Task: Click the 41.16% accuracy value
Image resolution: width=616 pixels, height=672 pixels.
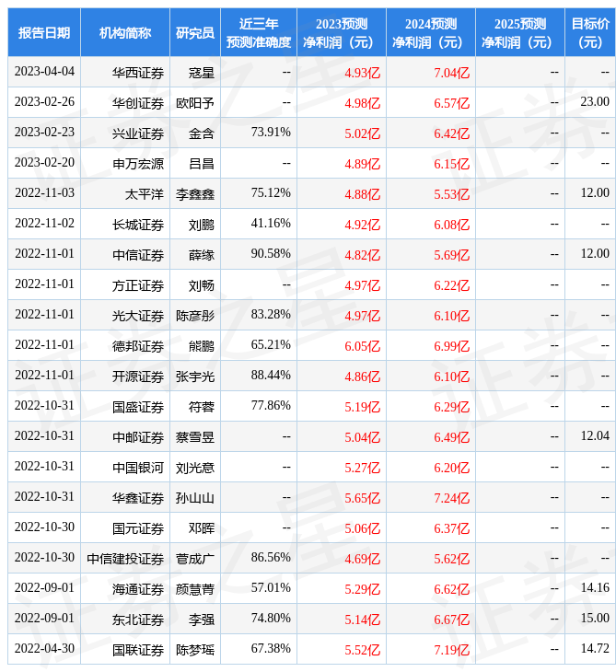Action: coord(271,224)
